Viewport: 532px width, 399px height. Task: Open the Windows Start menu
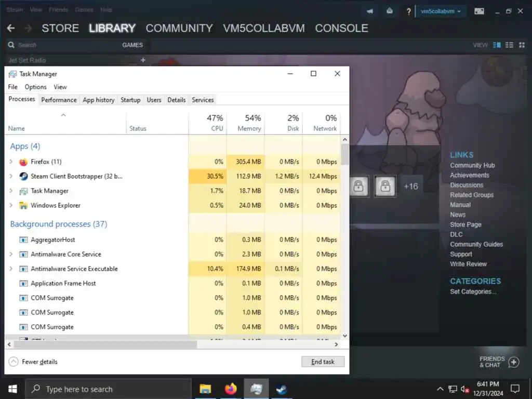pos(12,389)
